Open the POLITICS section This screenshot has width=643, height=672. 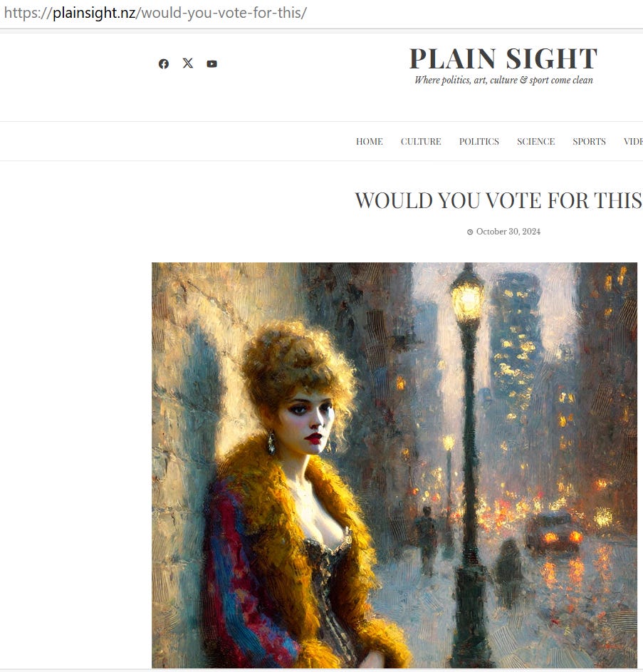[479, 141]
